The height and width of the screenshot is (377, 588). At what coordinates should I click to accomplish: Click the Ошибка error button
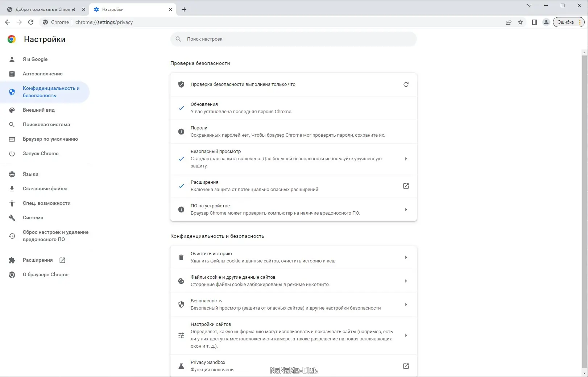(x=568, y=22)
